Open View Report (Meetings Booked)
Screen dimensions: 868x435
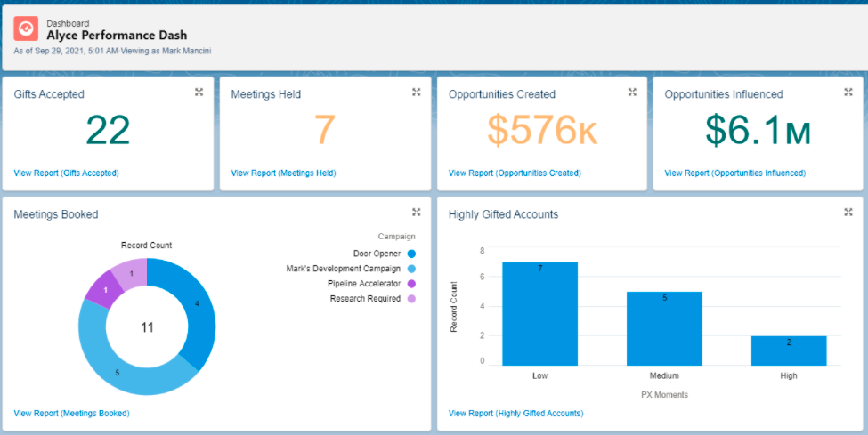[71, 413]
